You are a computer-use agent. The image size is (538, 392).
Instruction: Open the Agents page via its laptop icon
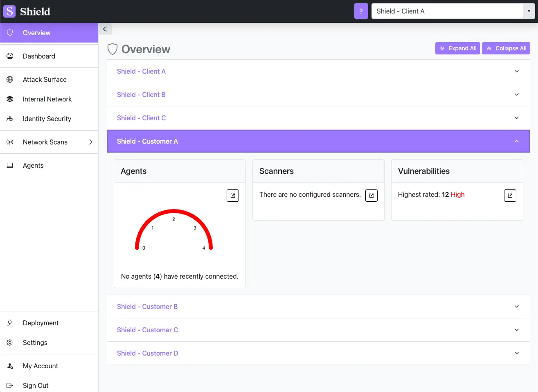tap(10, 165)
